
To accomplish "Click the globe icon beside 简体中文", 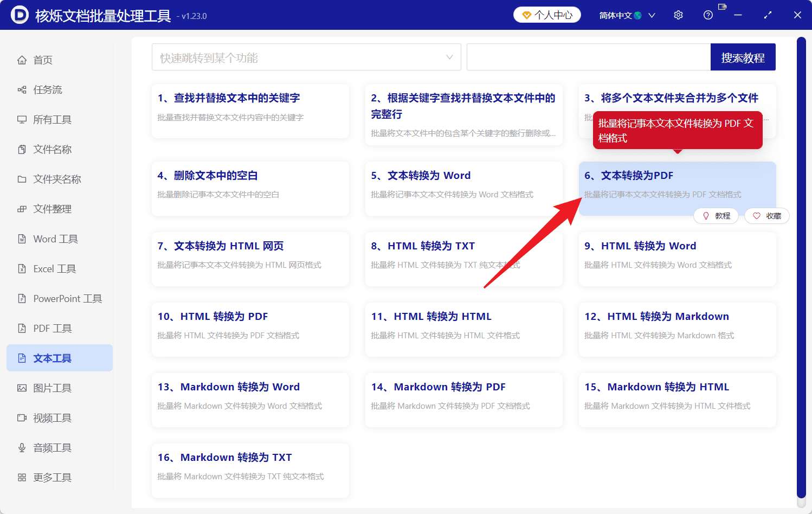I will point(638,16).
